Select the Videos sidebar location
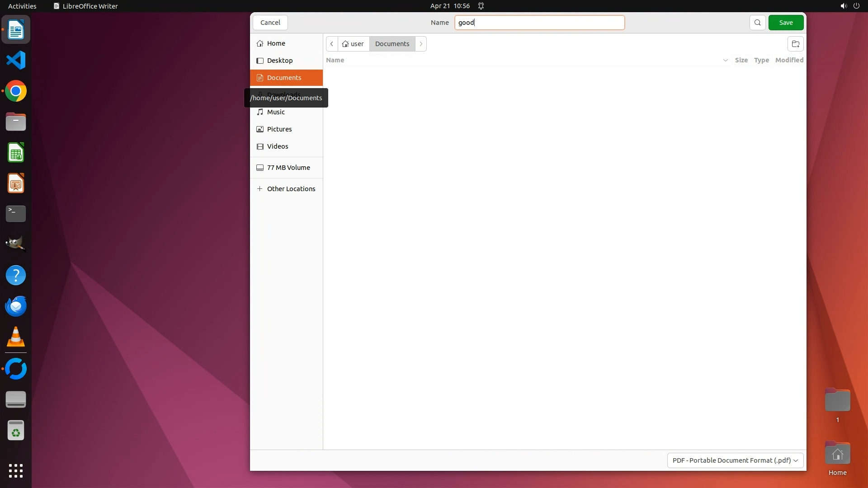Screen dimensions: 868x488 (x=278, y=146)
